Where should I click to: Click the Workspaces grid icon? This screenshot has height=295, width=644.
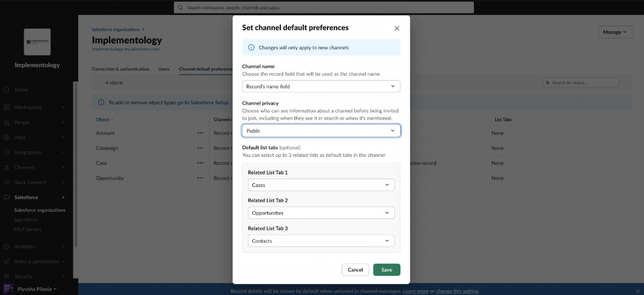(7, 107)
